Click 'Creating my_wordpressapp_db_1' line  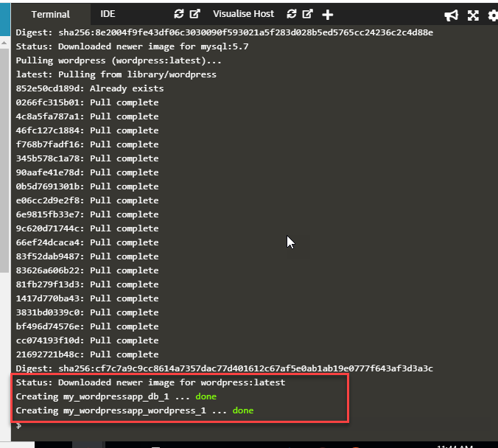[116, 396]
